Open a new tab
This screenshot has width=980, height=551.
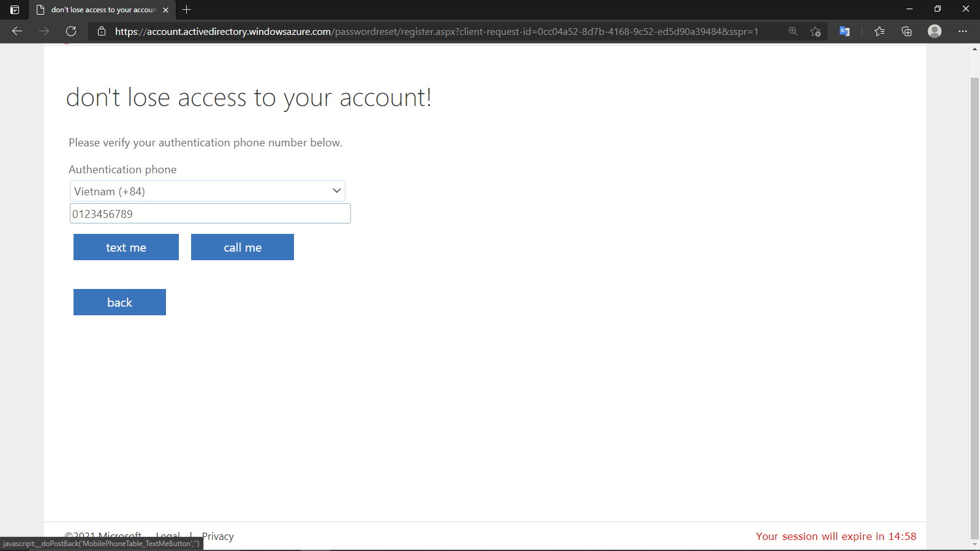[x=187, y=10]
